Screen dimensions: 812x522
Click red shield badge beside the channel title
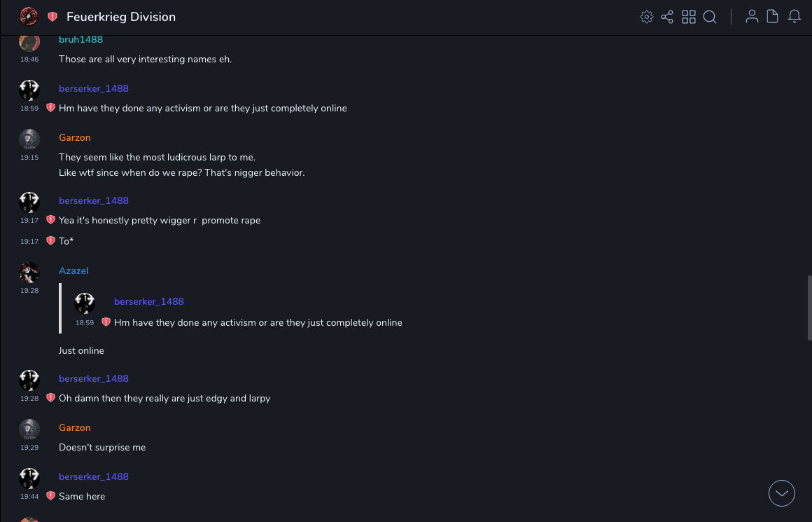[52, 17]
